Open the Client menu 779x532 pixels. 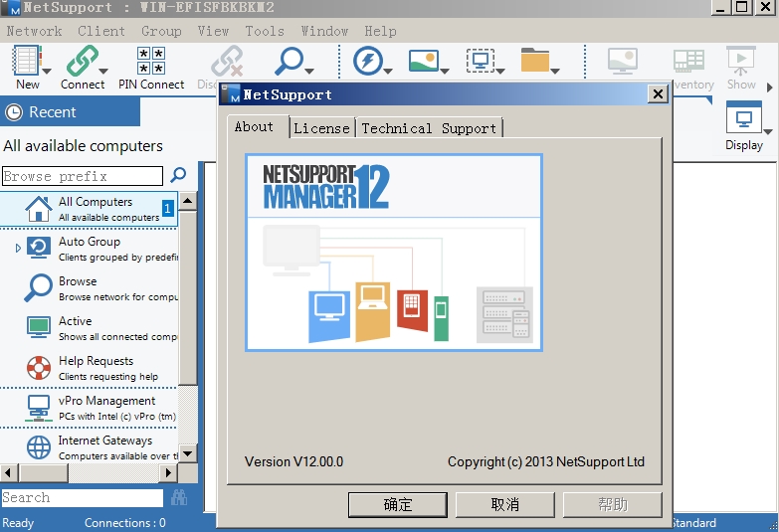click(101, 31)
